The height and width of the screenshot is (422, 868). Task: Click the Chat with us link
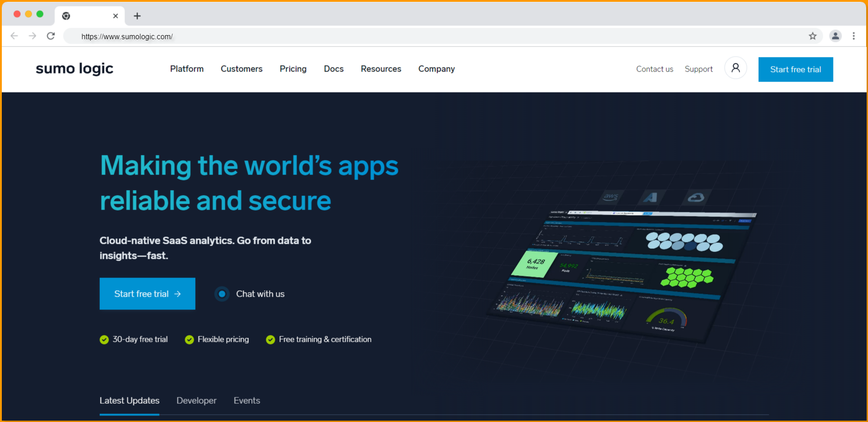[x=260, y=294]
